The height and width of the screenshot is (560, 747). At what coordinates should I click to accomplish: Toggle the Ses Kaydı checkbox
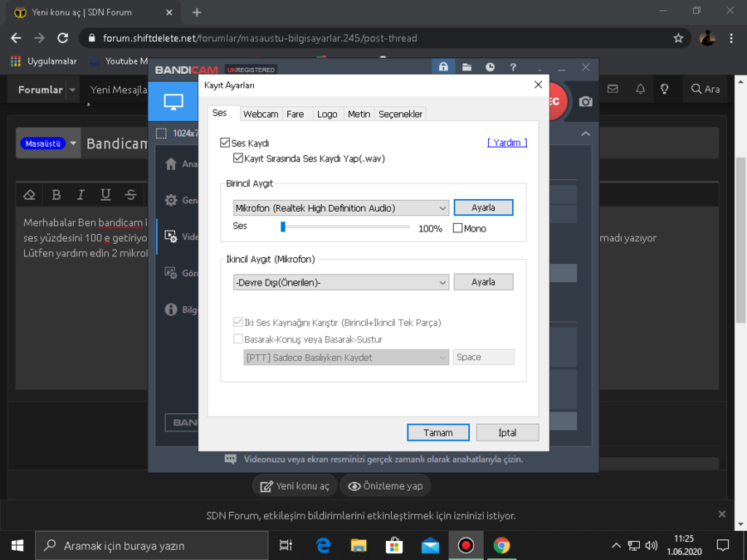pyautogui.click(x=225, y=143)
